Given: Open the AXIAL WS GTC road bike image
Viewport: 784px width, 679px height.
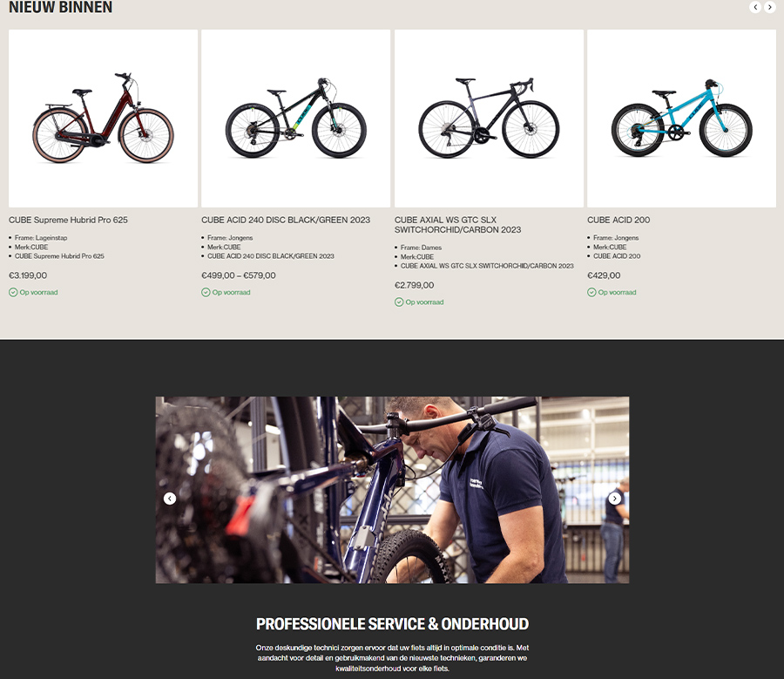Looking at the screenshot, I should click(489, 119).
